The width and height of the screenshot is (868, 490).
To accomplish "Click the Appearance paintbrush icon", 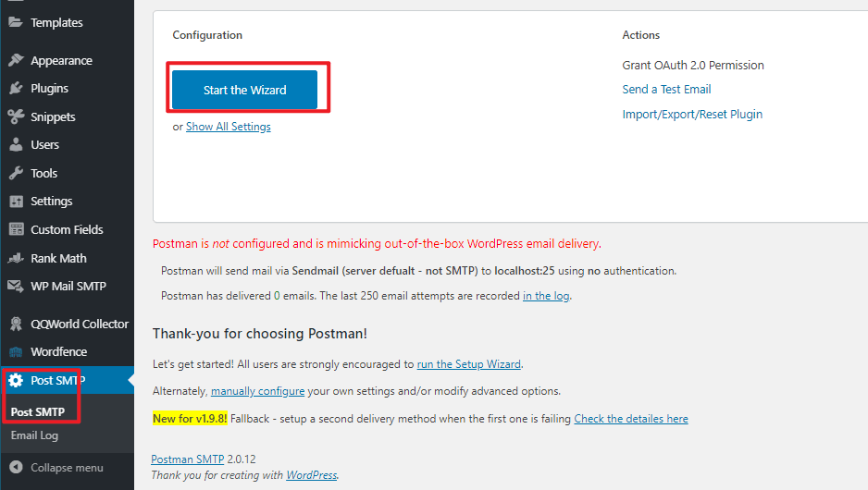I will [x=16, y=60].
